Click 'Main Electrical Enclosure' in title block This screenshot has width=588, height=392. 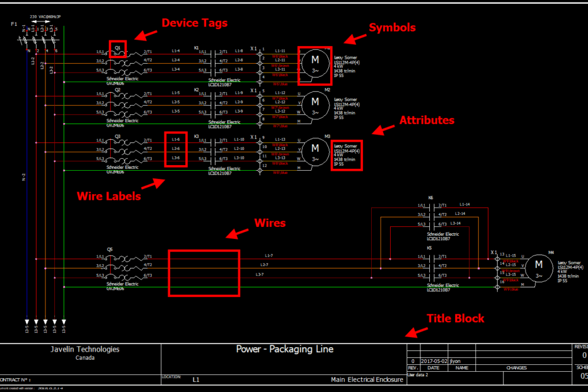[367, 379]
